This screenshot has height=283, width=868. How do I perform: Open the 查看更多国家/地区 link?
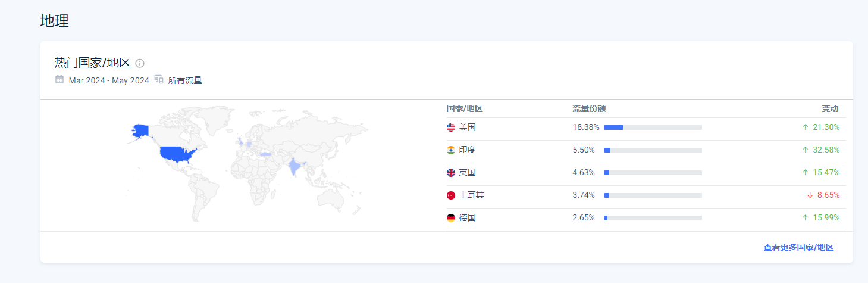(798, 247)
